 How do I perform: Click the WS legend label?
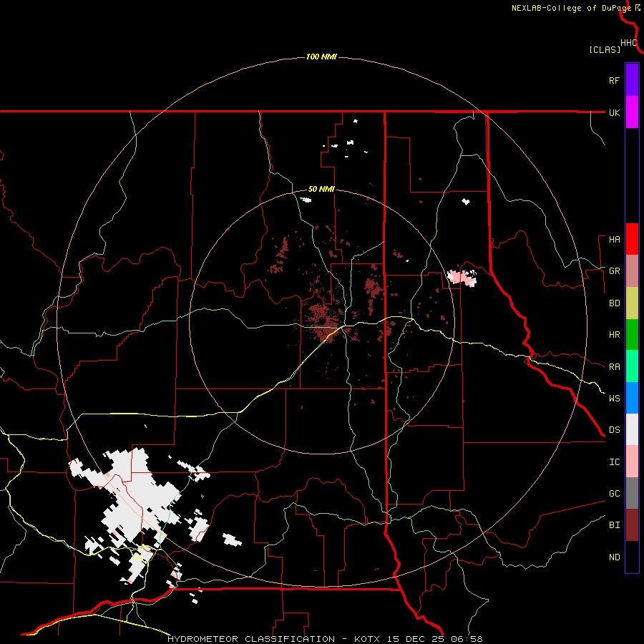coord(614,399)
